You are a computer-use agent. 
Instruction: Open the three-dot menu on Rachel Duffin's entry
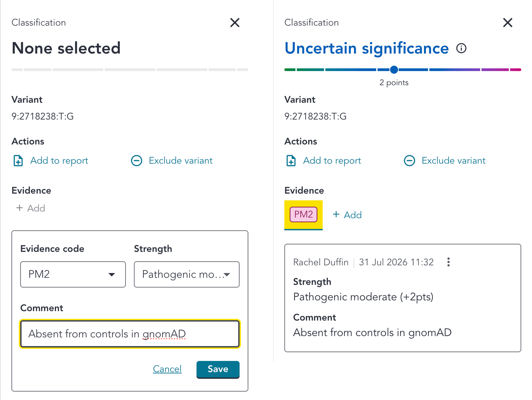tap(449, 262)
